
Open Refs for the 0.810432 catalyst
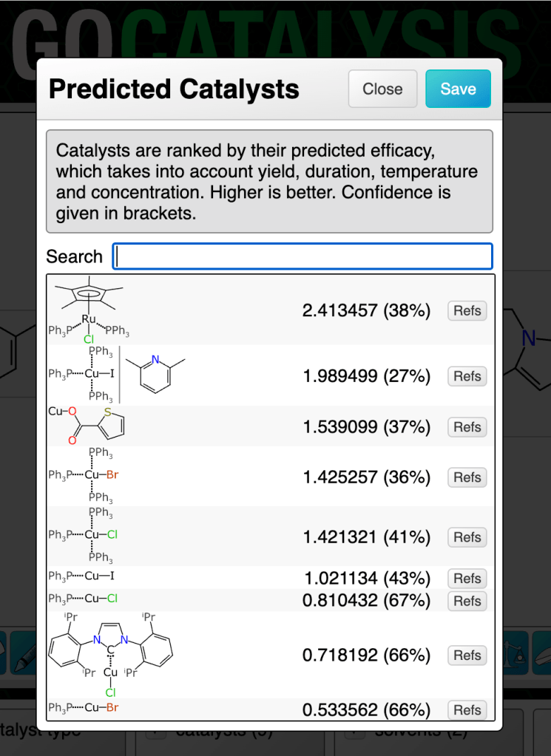(x=467, y=601)
